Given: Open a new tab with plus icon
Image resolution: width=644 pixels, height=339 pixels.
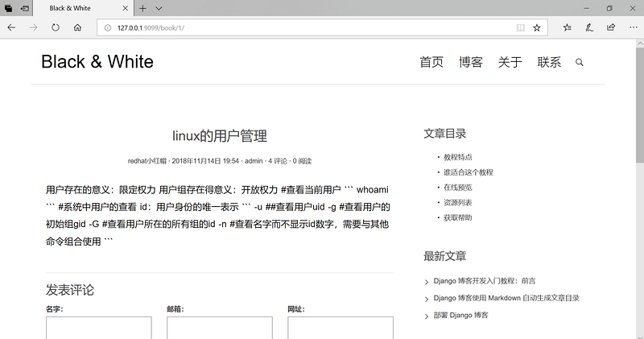Looking at the screenshot, I should coord(142,8).
